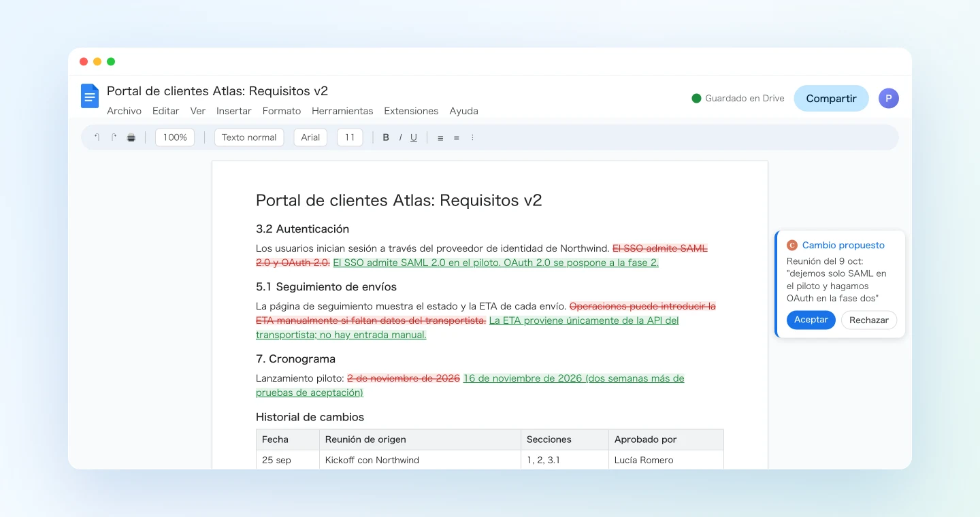The height and width of the screenshot is (517, 980).
Task: Print the document using the printer icon
Action: coord(131,137)
